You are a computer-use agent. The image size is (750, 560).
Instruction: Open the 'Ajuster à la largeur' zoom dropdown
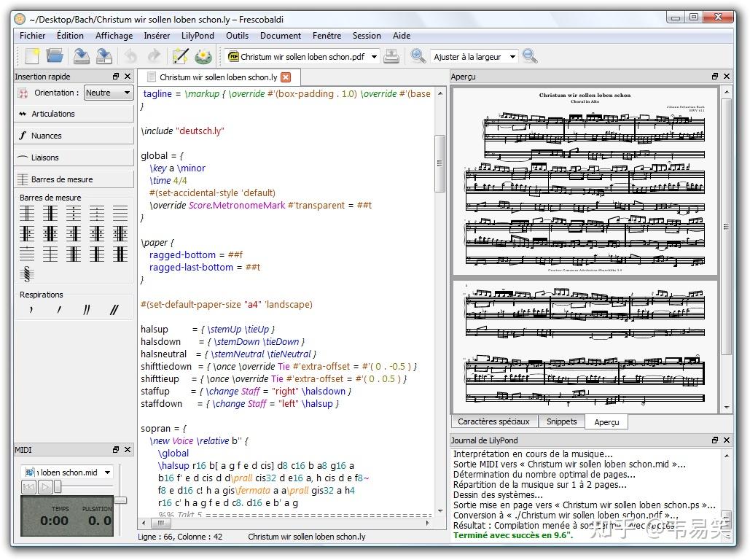(x=512, y=57)
